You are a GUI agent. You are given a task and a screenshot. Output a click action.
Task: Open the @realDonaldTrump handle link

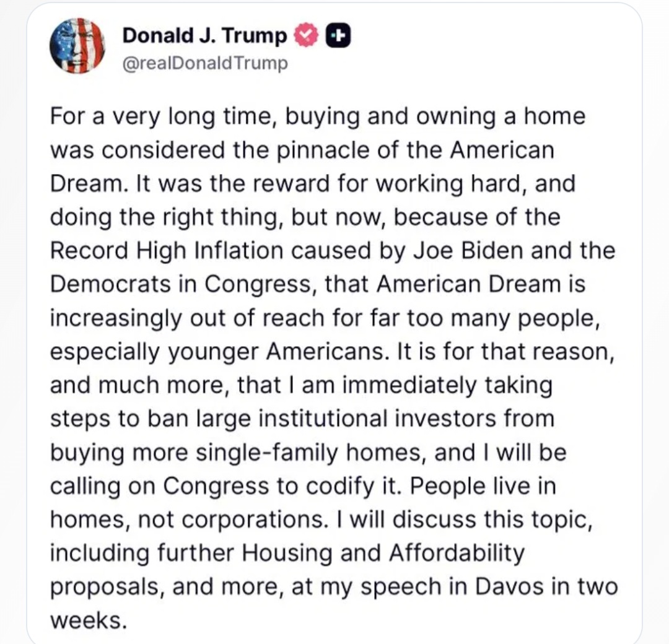pos(206,63)
